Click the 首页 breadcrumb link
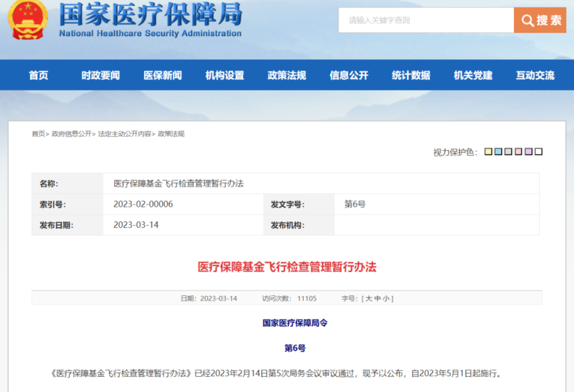This screenshot has width=574, height=392. click(x=38, y=134)
